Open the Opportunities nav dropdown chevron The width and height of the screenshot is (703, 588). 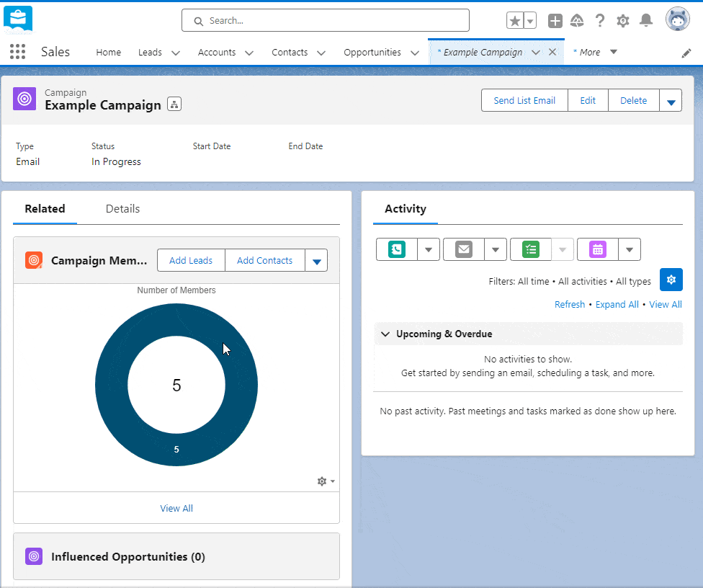point(415,53)
